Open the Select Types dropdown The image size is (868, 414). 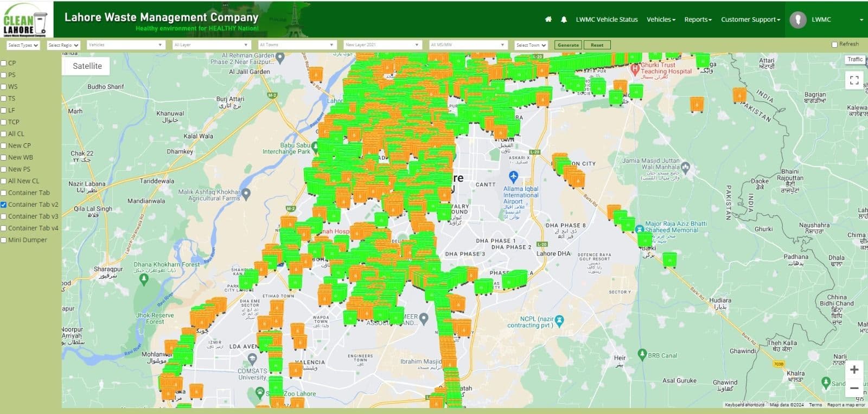tap(23, 45)
